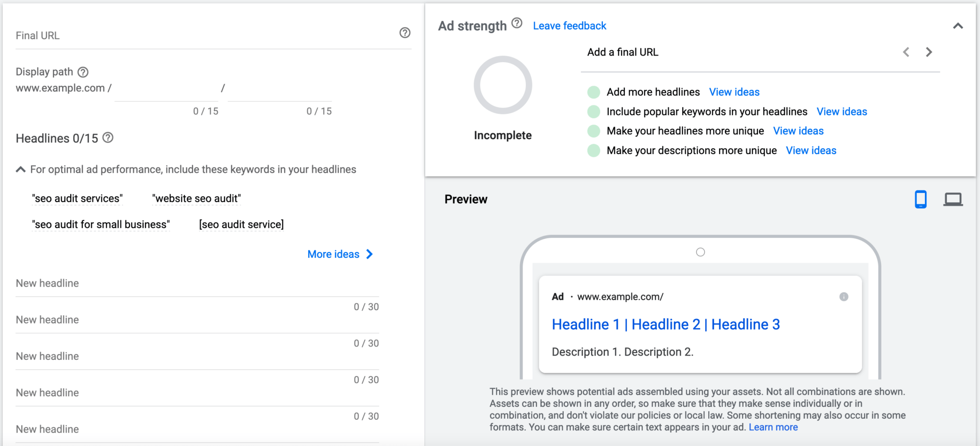
Task: Switch preview to desktop view
Action: (x=953, y=199)
